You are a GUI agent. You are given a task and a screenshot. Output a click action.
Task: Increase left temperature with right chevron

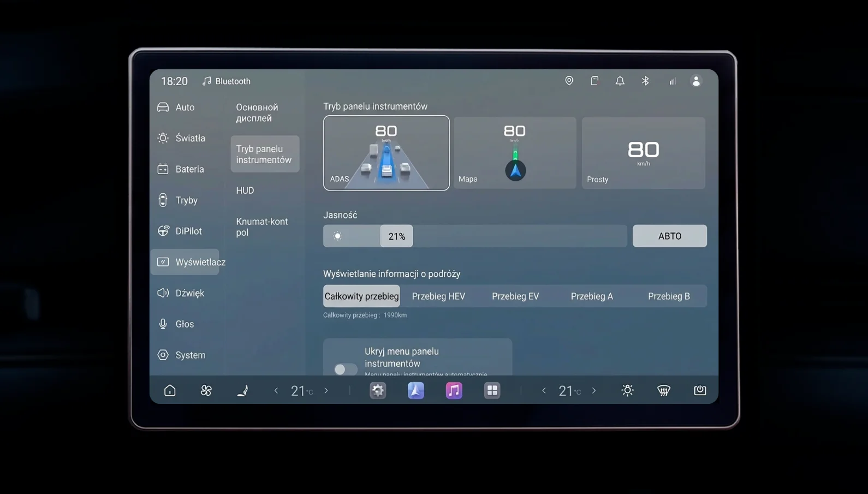coord(326,391)
